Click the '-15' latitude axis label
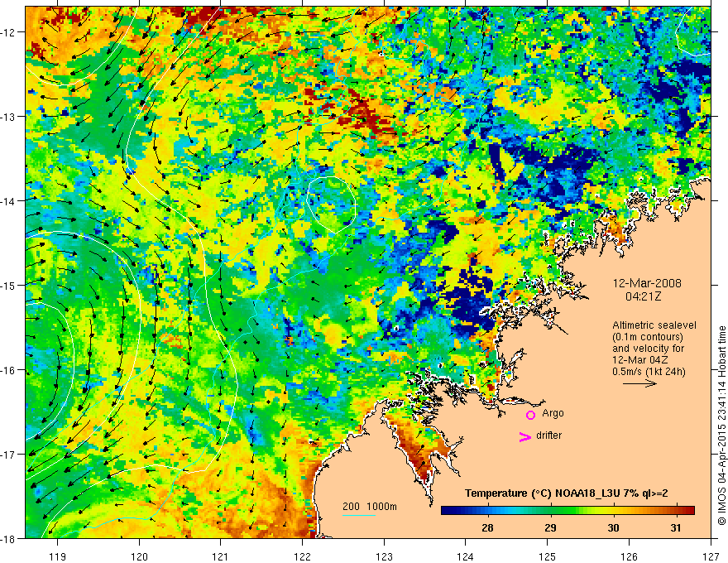 pyautogui.click(x=9, y=285)
